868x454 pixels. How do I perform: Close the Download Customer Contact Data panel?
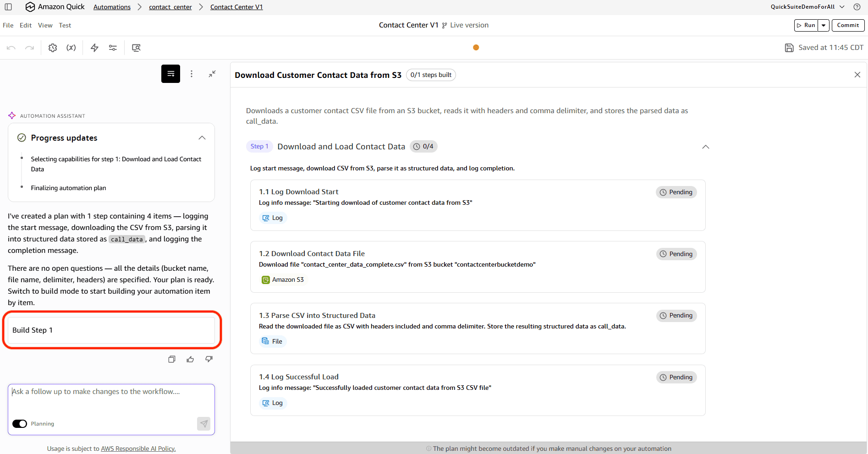click(857, 75)
